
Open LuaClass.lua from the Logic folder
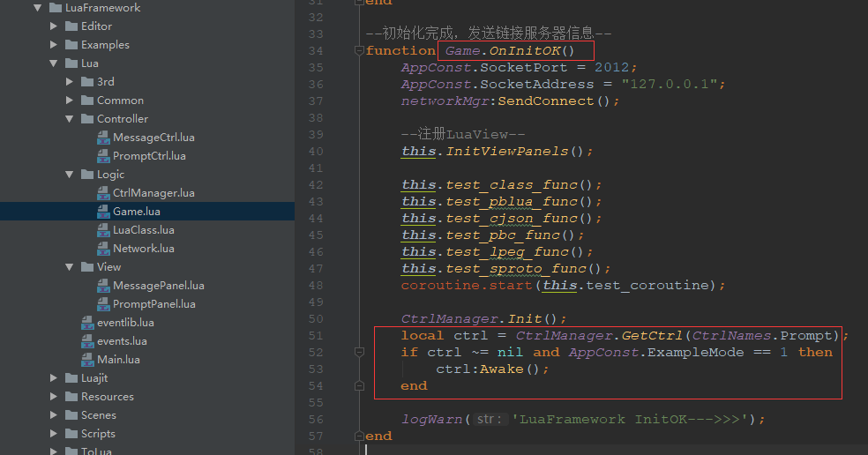(x=144, y=230)
